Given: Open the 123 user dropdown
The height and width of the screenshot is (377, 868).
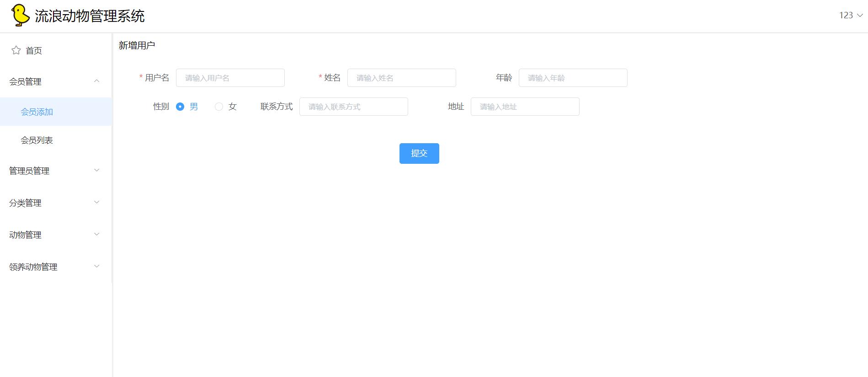Looking at the screenshot, I should (851, 15).
